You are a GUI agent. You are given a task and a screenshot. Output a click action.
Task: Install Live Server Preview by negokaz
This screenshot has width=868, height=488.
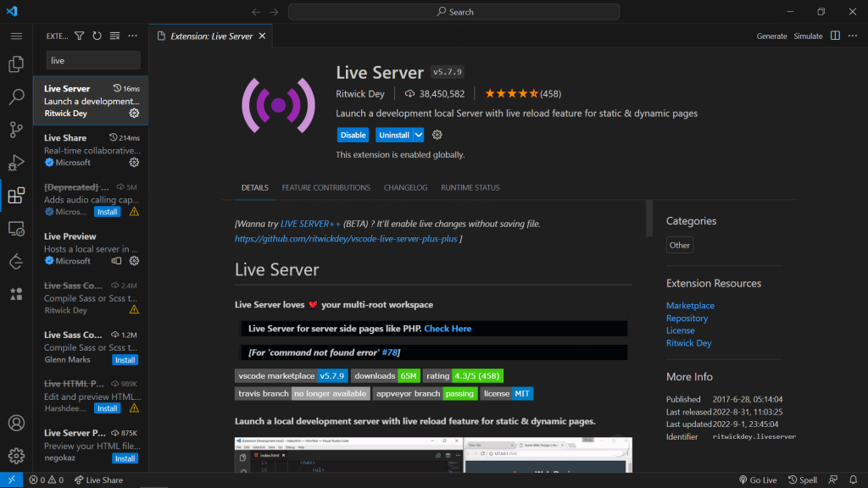coord(125,458)
